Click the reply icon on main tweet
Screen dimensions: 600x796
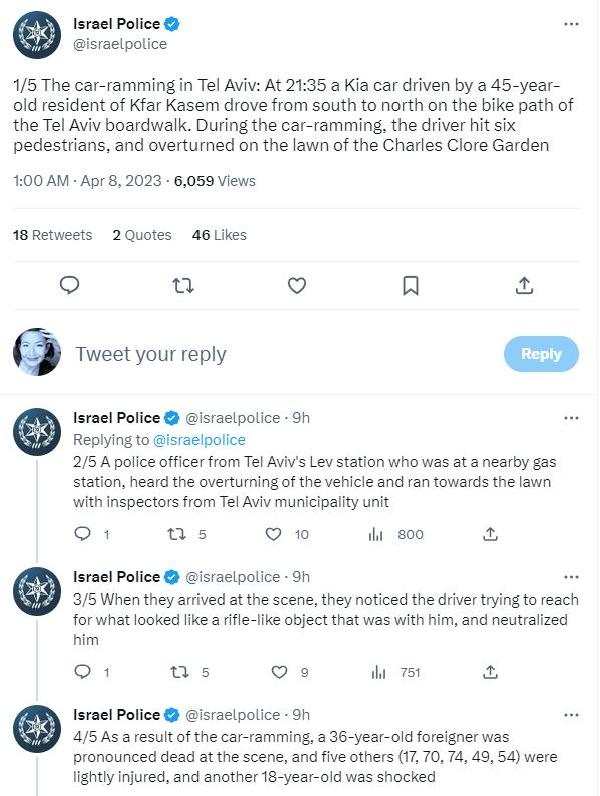(x=70, y=285)
